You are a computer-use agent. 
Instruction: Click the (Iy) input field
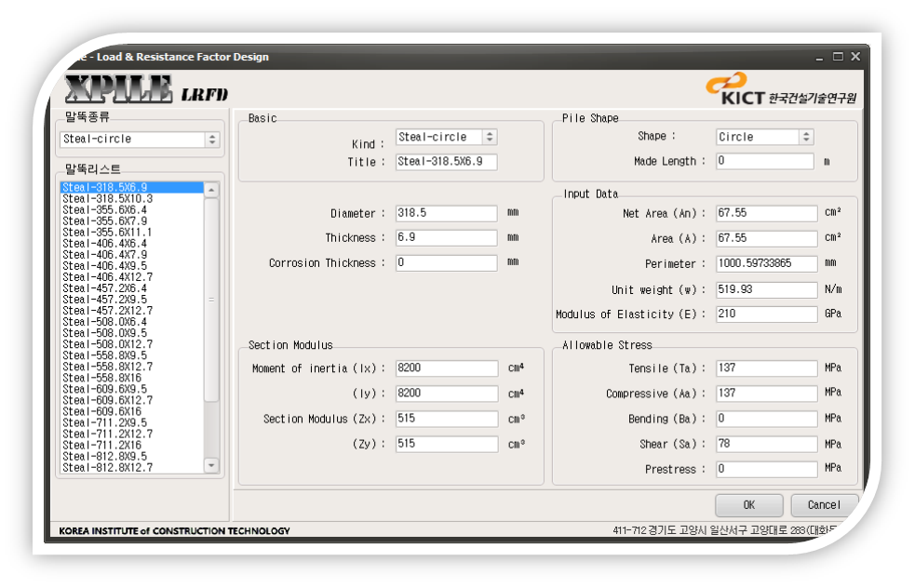point(447,394)
